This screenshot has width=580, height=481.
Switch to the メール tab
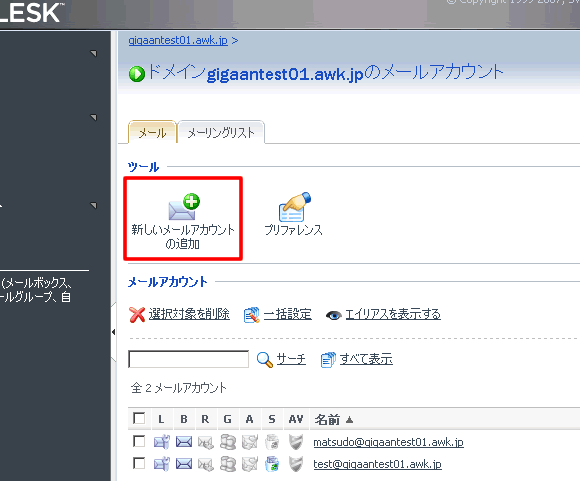tap(152, 132)
